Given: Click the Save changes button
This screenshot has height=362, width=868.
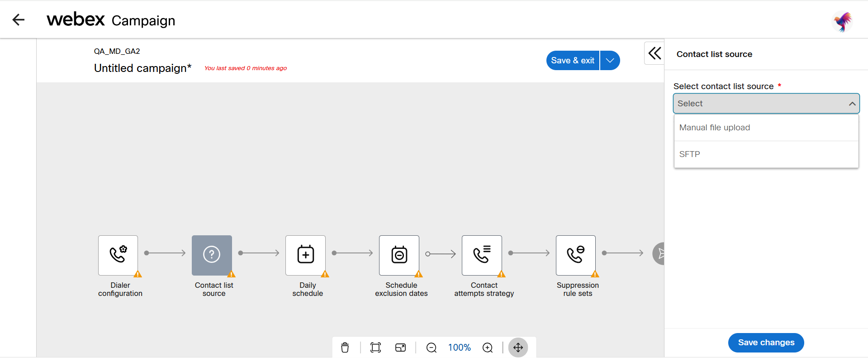Looking at the screenshot, I should pos(766,343).
